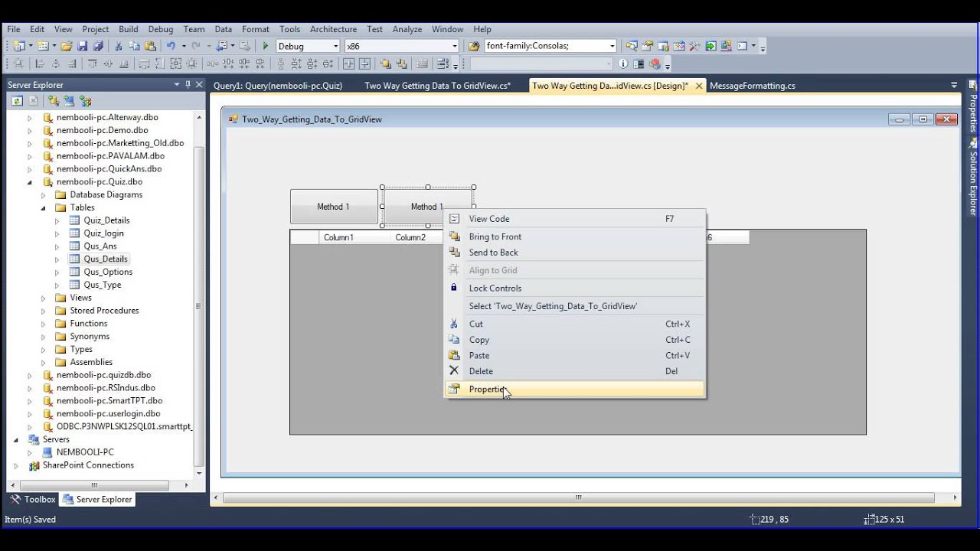Click the Open File toolbar icon
Viewport: 980px width, 551px height.
pos(67,46)
